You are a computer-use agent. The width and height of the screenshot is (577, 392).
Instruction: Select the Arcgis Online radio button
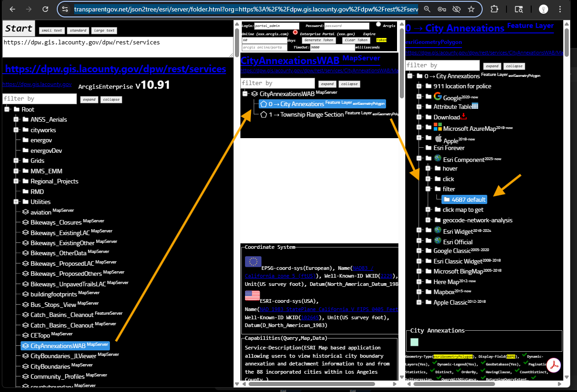(379, 25)
